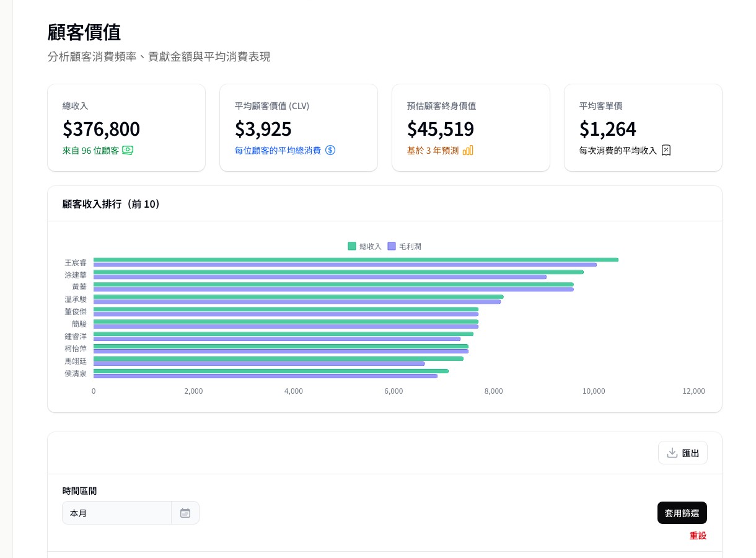Open the calendar icon in the date field
This screenshot has height=558, width=756.
tap(185, 513)
